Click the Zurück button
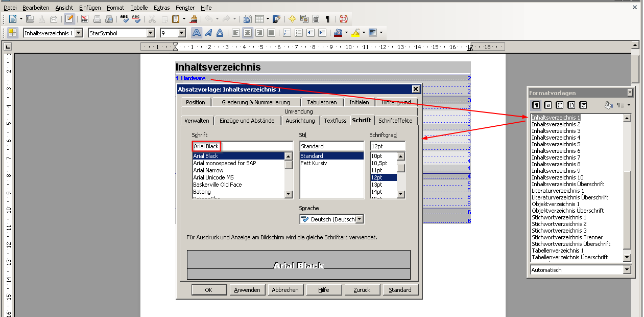Viewport: 644px width, 317px height. point(362,290)
